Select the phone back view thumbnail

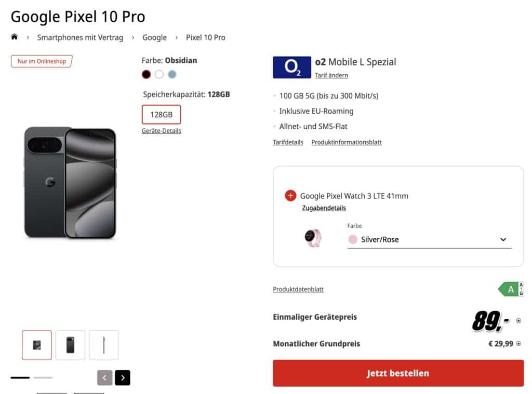(x=70, y=345)
